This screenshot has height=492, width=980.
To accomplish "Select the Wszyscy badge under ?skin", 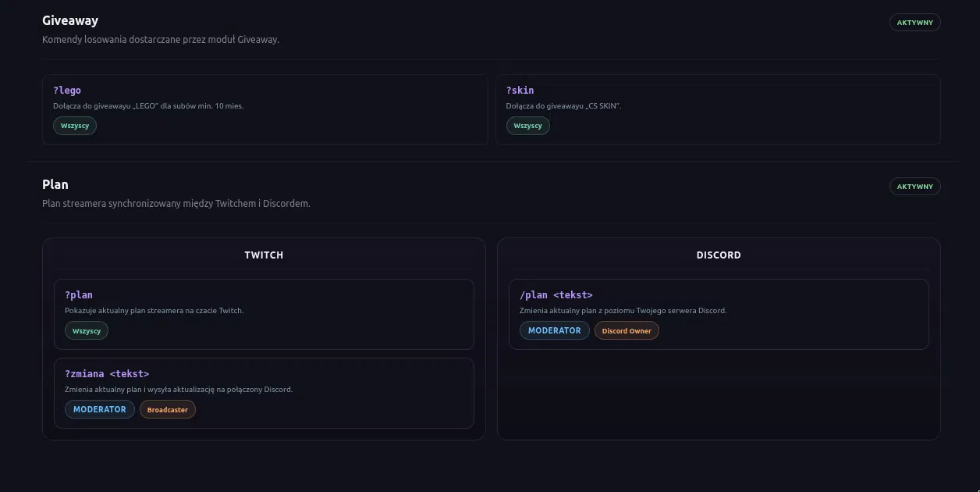I will (528, 126).
